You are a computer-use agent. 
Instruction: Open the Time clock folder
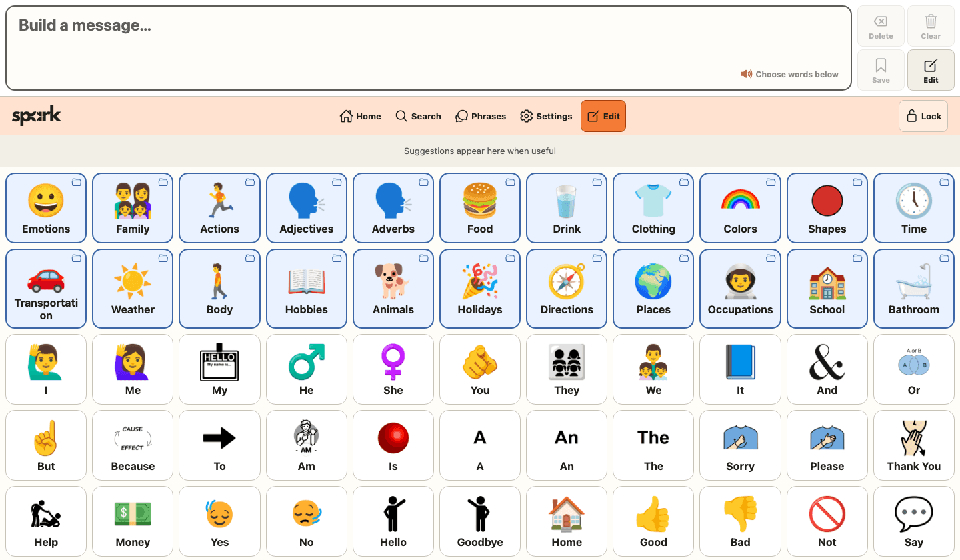pos(914,208)
